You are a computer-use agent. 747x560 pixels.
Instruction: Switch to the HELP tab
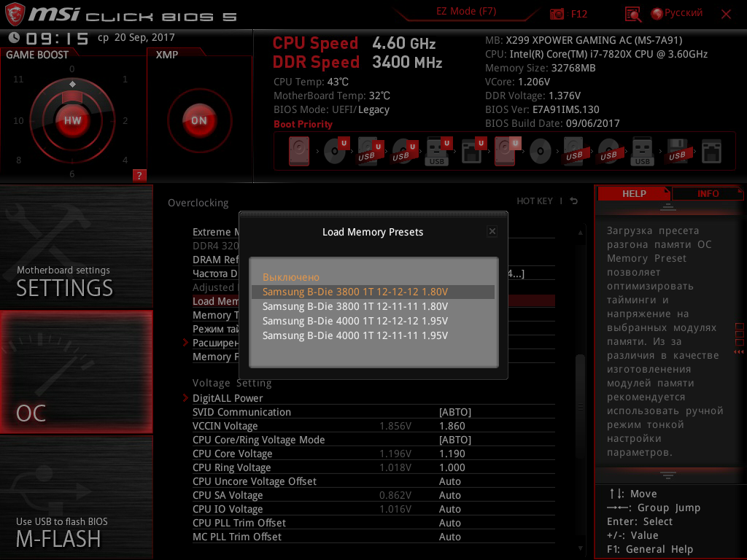[634, 193]
